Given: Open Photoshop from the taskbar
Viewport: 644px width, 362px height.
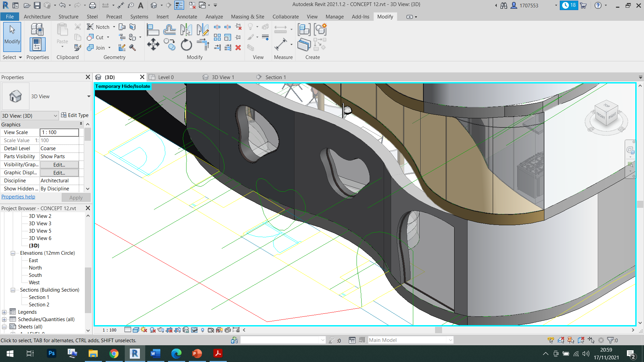Looking at the screenshot, I should pos(51,354).
